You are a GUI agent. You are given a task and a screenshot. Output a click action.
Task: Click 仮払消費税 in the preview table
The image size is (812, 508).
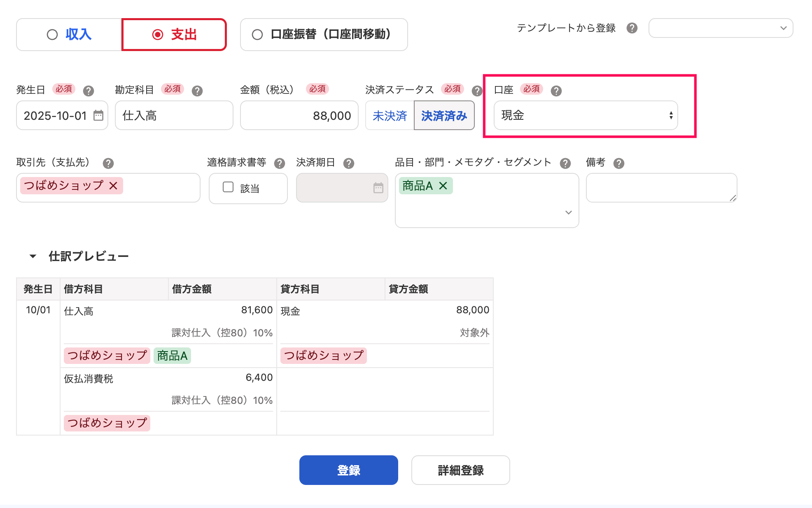(89, 379)
